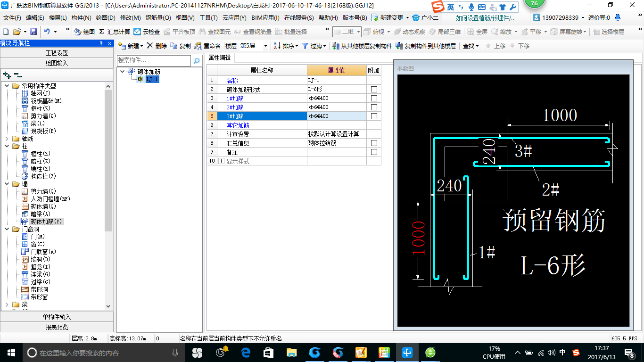Screen dimensions: 644x362
Task: Toggle 附加 checkbox for 3#加筋 row
Action: coord(374,116)
